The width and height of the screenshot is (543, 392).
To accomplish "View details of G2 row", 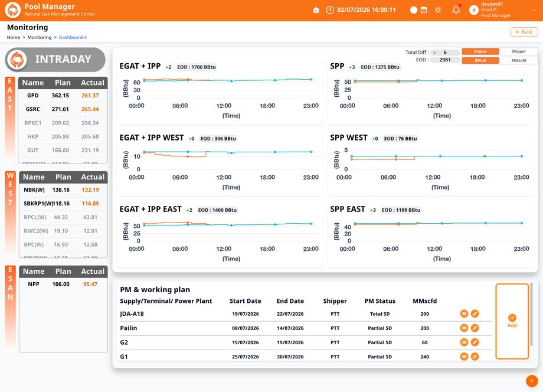I will 464,342.
